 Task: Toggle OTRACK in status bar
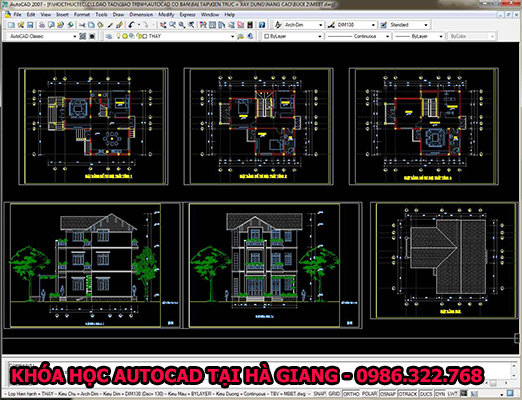click(408, 394)
